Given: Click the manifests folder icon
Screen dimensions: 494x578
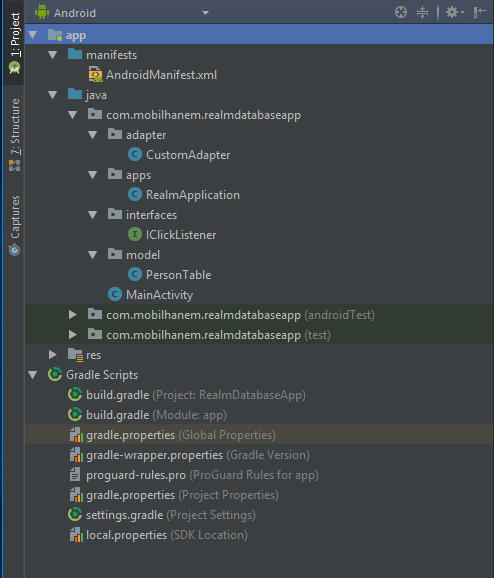Looking at the screenshot, I should (x=75, y=54).
